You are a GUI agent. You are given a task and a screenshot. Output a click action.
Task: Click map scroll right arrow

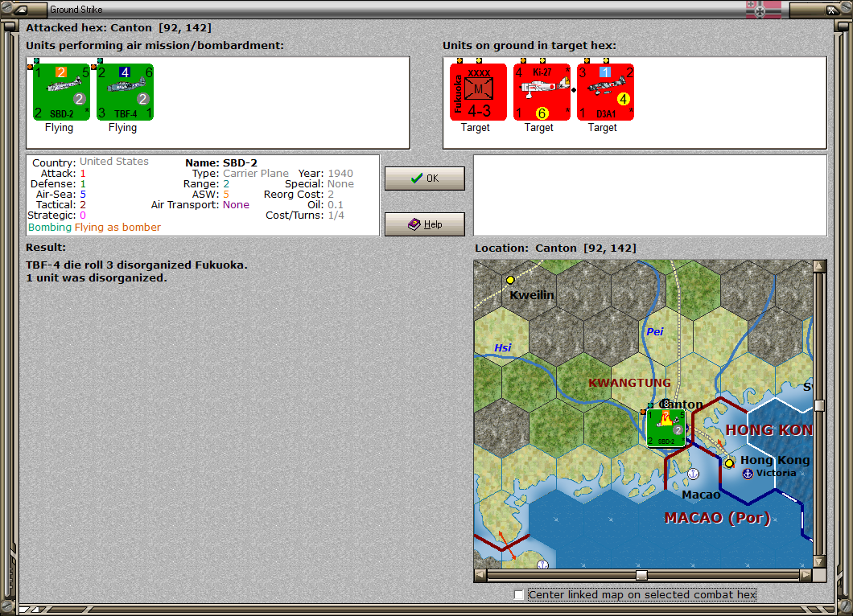pos(806,575)
